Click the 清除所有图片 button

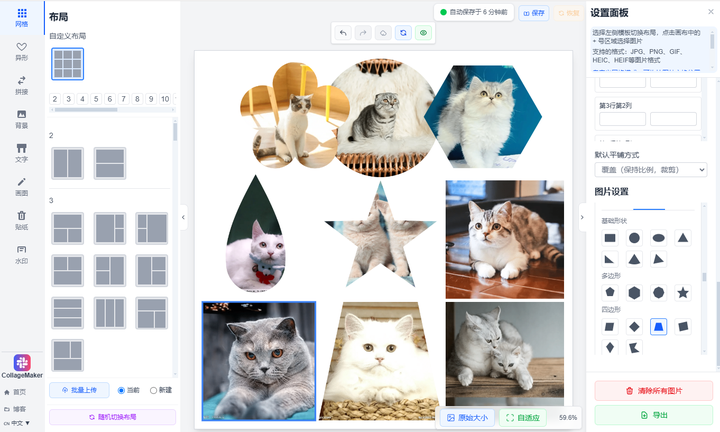651,390
